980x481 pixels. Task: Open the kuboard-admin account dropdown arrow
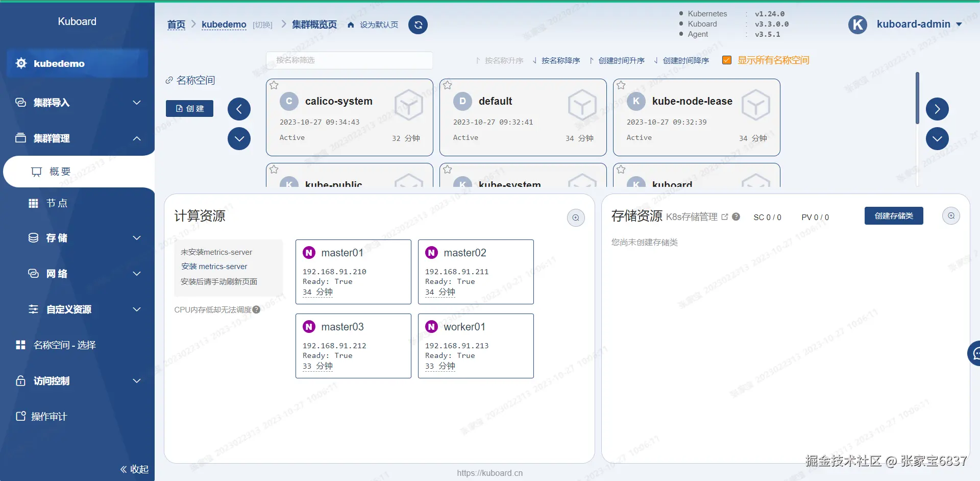pos(959,25)
